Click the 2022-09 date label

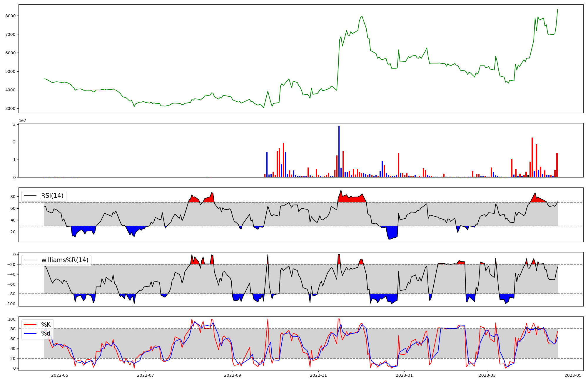point(233,375)
